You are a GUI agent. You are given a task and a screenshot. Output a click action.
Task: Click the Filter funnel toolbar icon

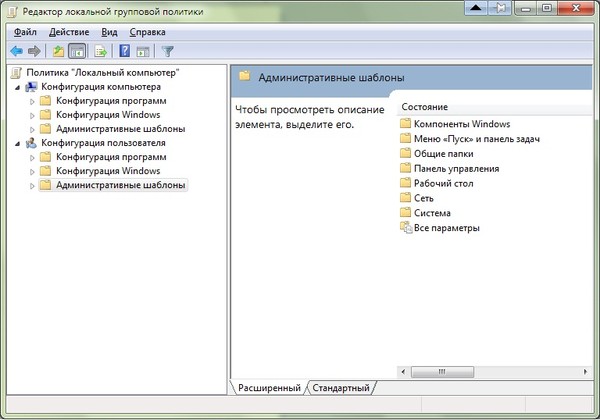168,51
